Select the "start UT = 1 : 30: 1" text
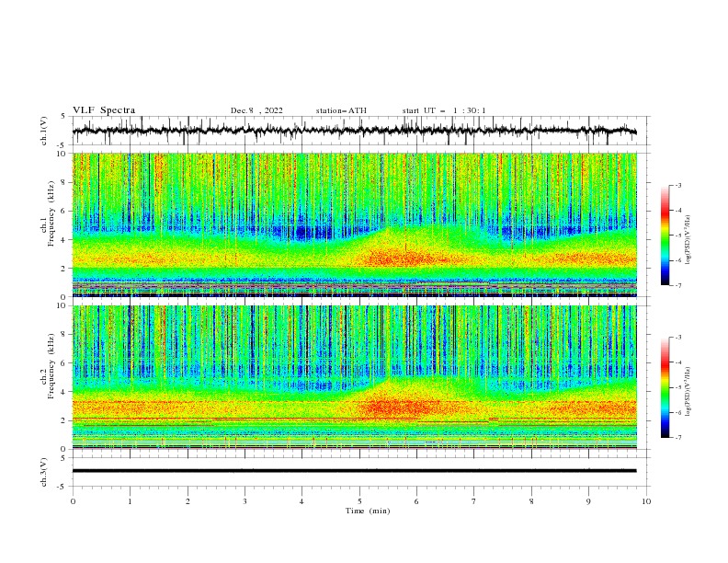Viewport: 728px width, 563px height. tap(444, 110)
